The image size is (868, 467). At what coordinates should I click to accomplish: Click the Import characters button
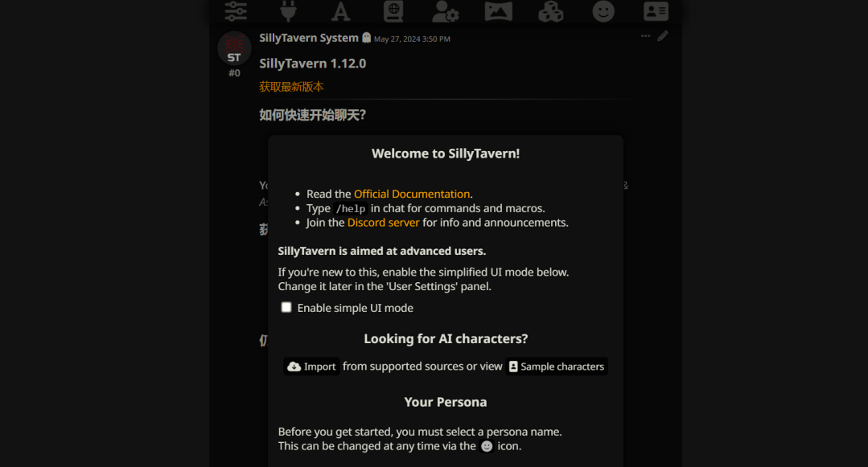tap(311, 367)
